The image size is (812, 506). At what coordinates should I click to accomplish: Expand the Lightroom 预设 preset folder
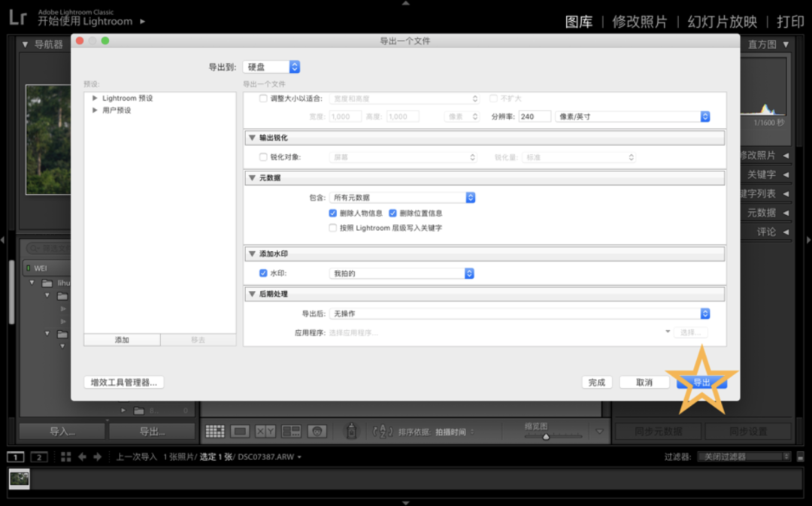(95, 98)
